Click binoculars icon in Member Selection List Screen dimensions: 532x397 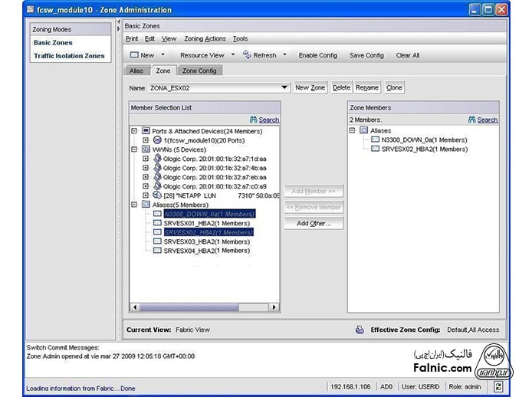point(254,120)
